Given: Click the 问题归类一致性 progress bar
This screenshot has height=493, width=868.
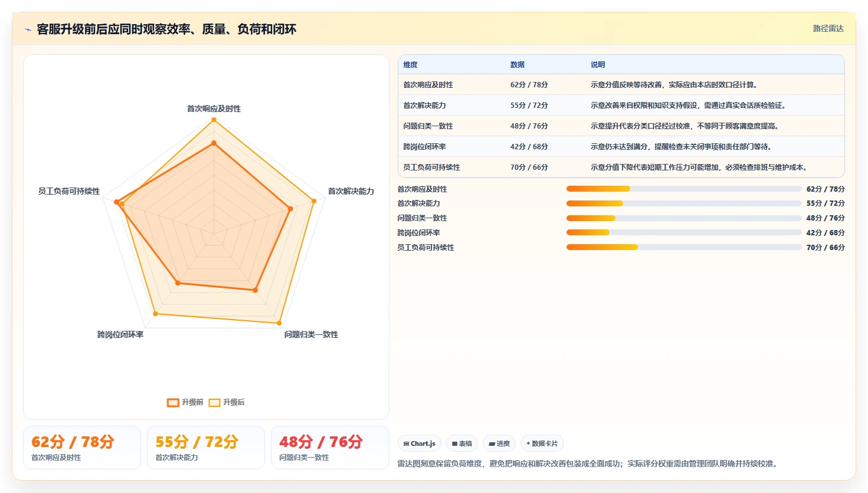Looking at the screenshot, I should click(684, 218).
